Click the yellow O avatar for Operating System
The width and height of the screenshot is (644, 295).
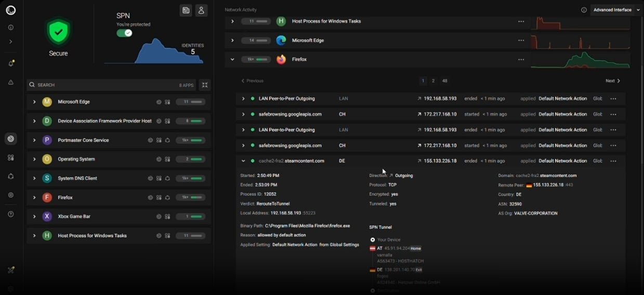tap(47, 159)
